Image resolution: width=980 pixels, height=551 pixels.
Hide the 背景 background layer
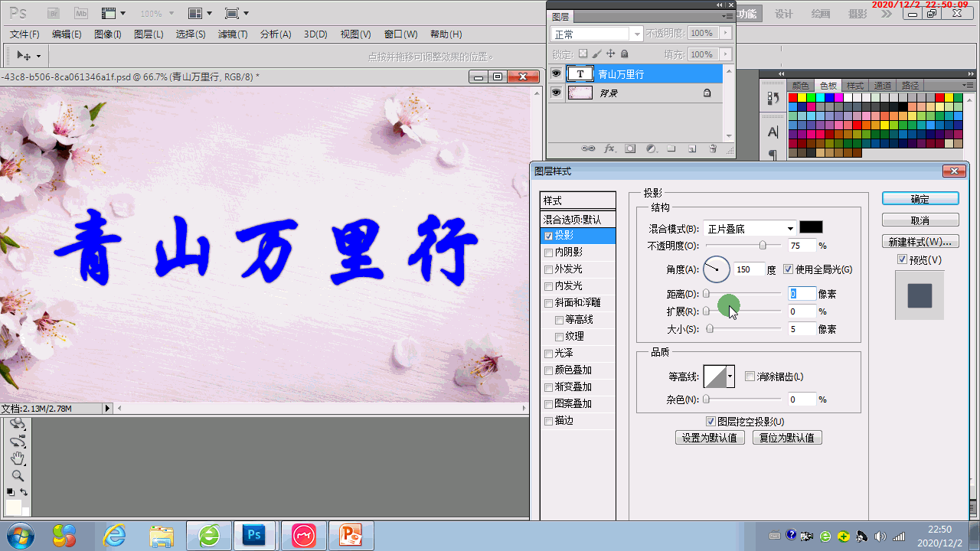pos(556,93)
